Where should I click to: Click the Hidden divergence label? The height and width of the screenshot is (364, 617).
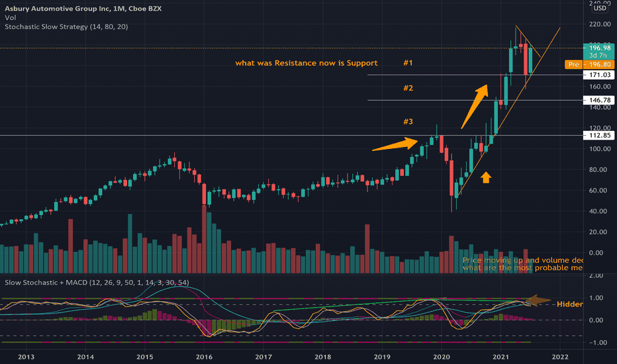tap(569, 304)
